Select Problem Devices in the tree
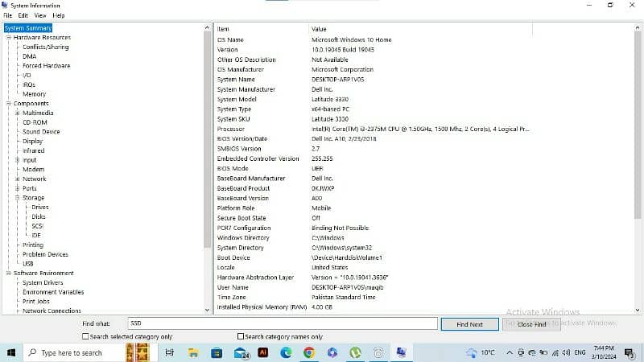 [45, 254]
